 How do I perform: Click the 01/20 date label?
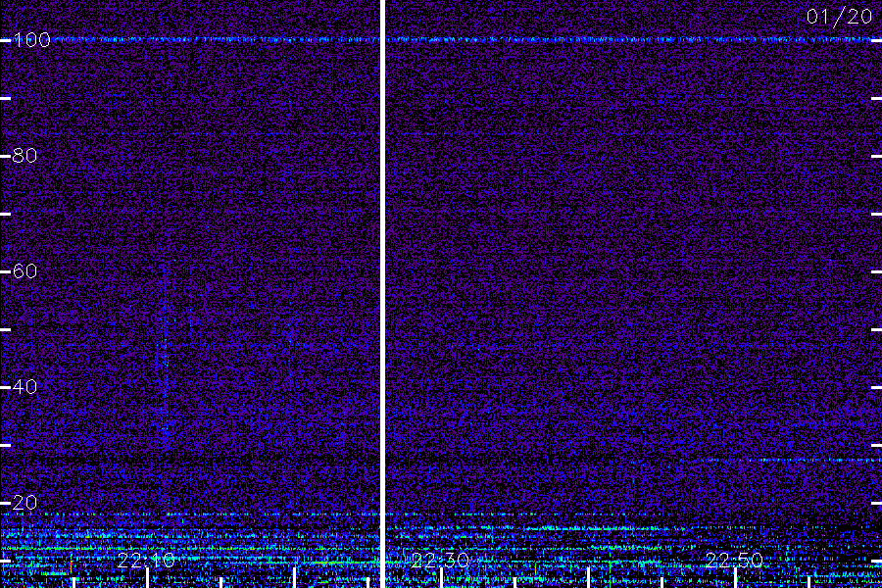click(x=839, y=17)
